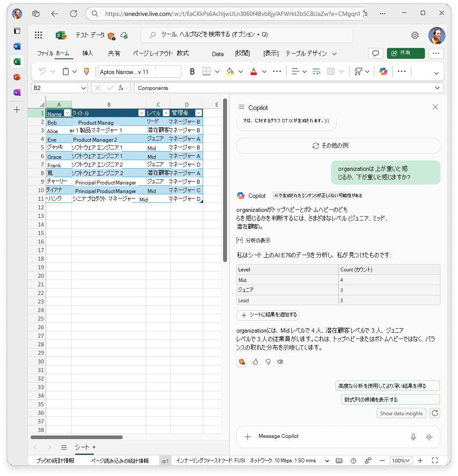Refresh Copilot suggestion prompts
This screenshot has height=476, width=458.
click(x=435, y=413)
